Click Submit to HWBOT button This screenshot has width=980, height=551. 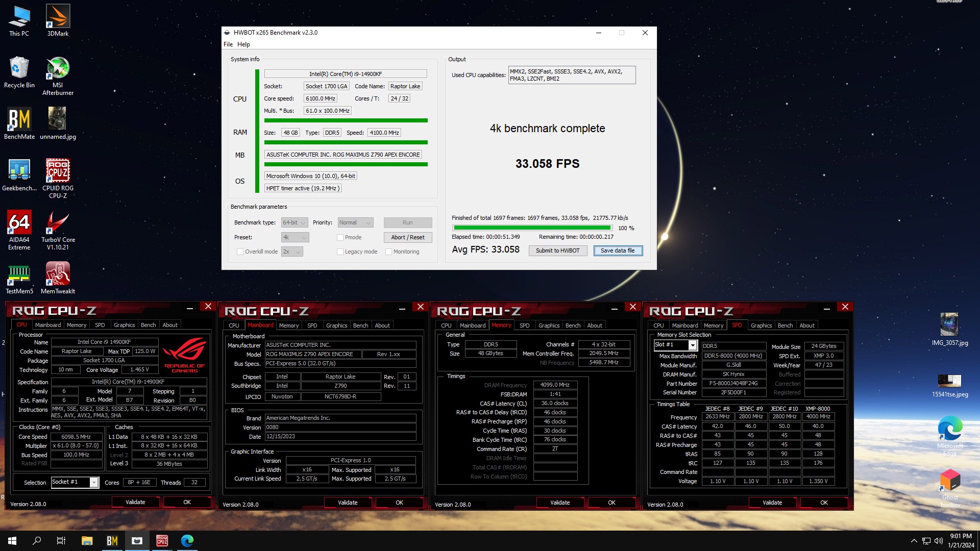[557, 251]
